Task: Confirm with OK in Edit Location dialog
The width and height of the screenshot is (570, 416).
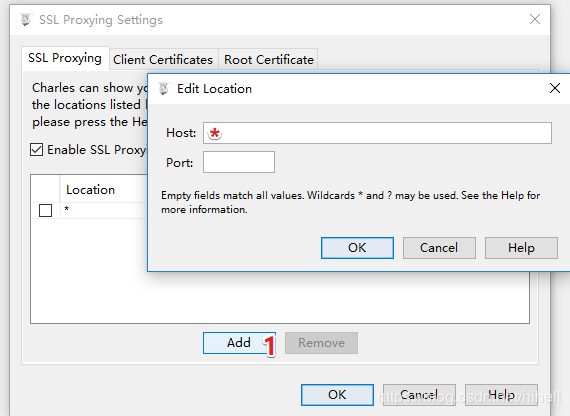Action: [x=357, y=248]
